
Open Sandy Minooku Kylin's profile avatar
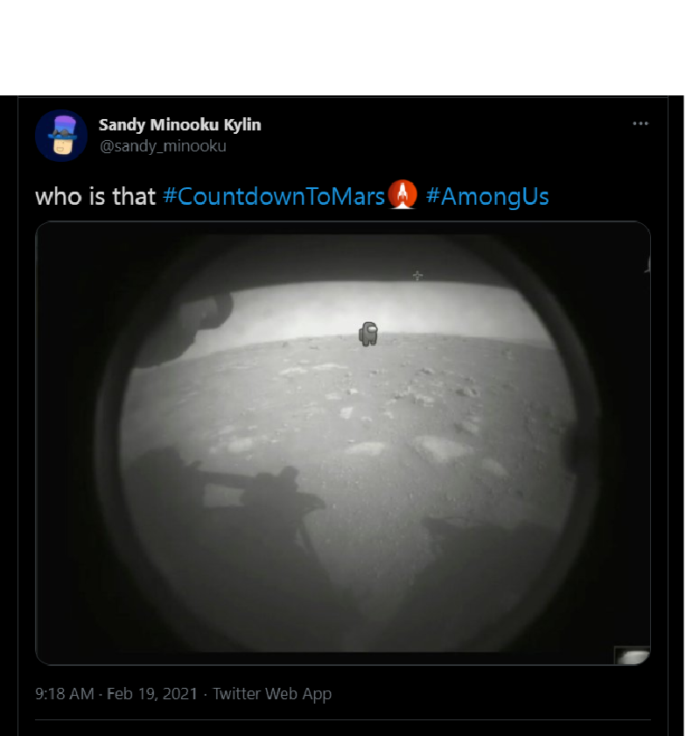pos(61,136)
